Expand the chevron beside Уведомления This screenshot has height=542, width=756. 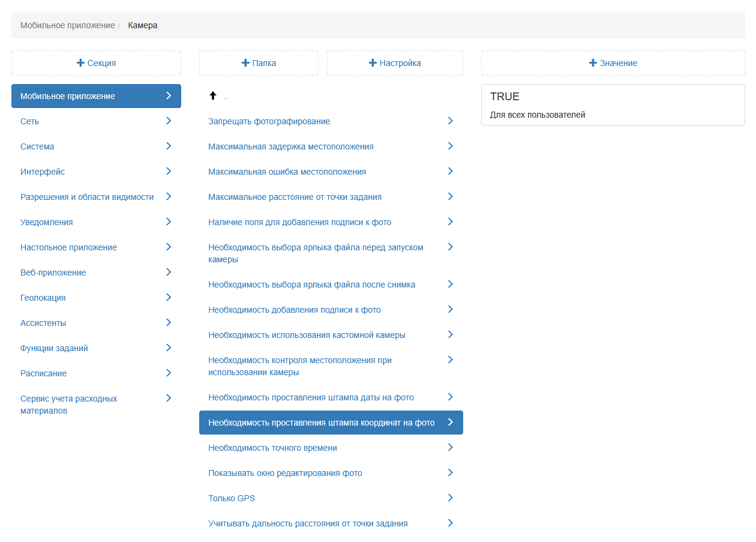pos(169,221)
